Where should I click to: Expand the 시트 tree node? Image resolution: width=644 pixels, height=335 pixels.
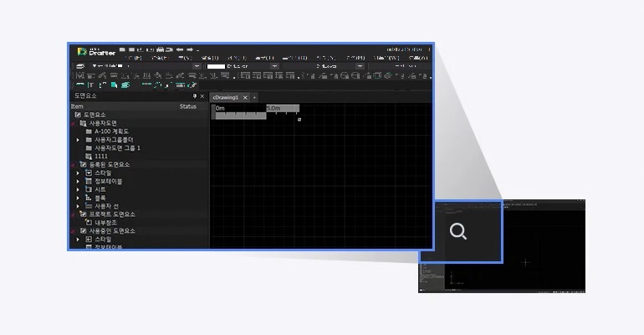pos(78,189)
